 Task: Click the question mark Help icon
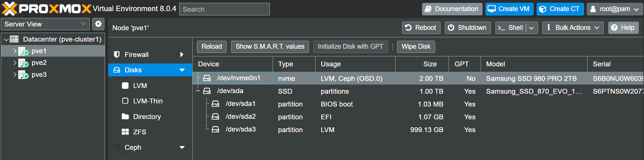tap(614, 28)
